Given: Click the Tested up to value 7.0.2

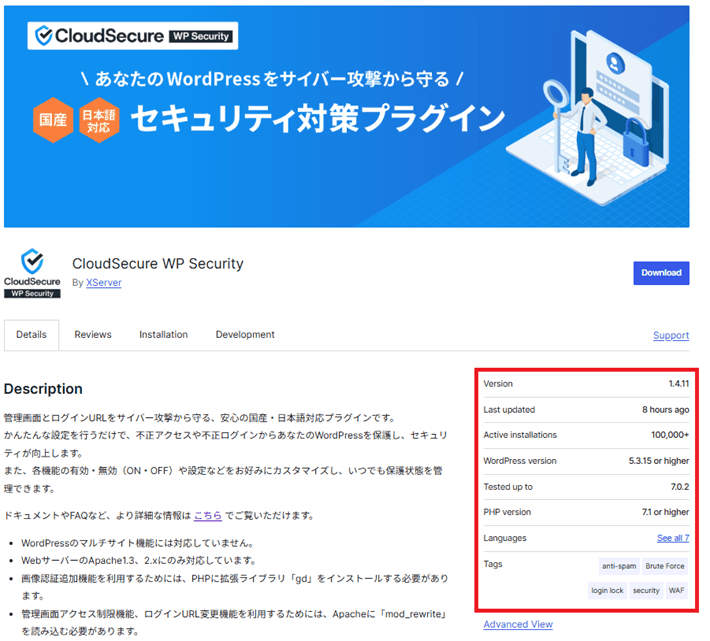Looking at the screenshot, I should pos(680,487).
